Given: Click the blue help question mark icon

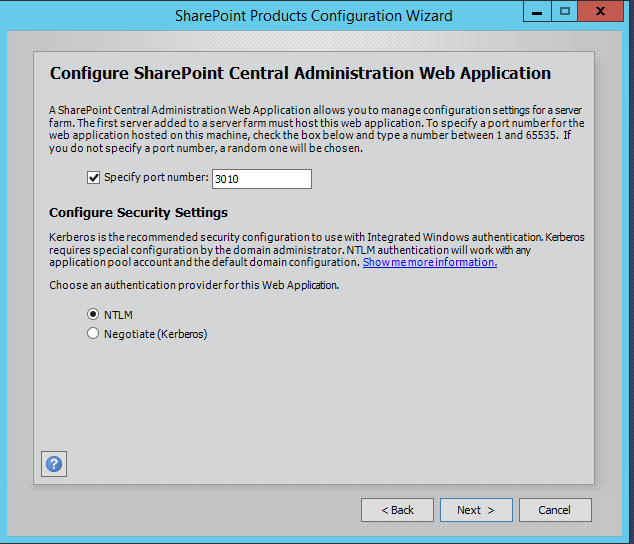Looking at the screenshot, I should click(54, 463).
